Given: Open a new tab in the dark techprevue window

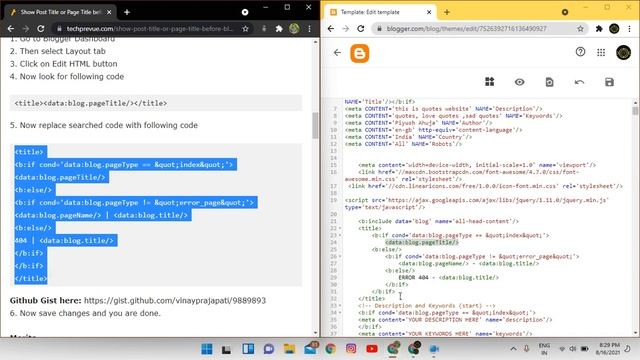Looking at the screenshot, I should pos(127,12).
